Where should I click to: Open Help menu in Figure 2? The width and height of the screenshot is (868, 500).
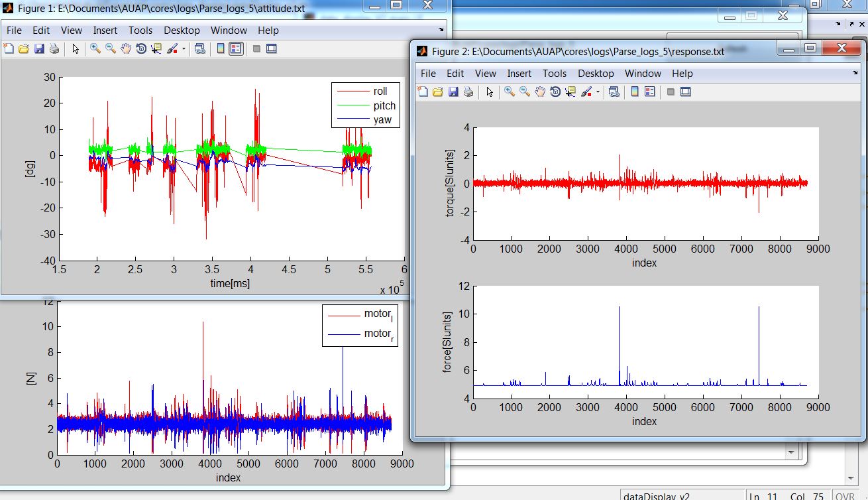pos(682,74)
